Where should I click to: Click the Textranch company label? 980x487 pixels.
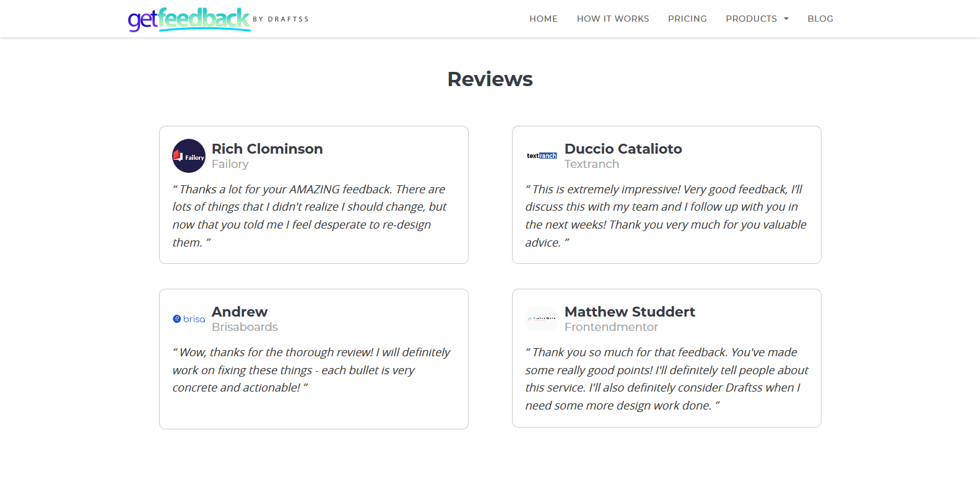[591, 164]
